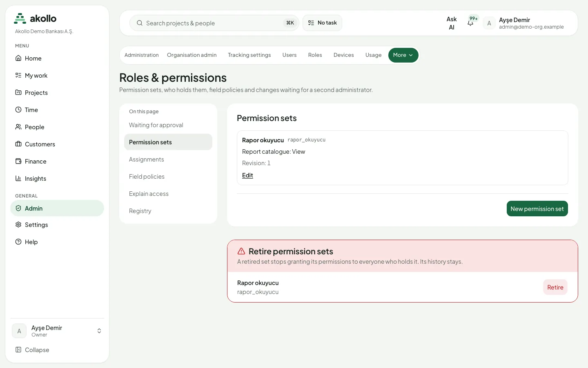Jump to Waiting for approval section
Image resolution: width=588 pixels, height=368 pixels.
pos(168,125)
